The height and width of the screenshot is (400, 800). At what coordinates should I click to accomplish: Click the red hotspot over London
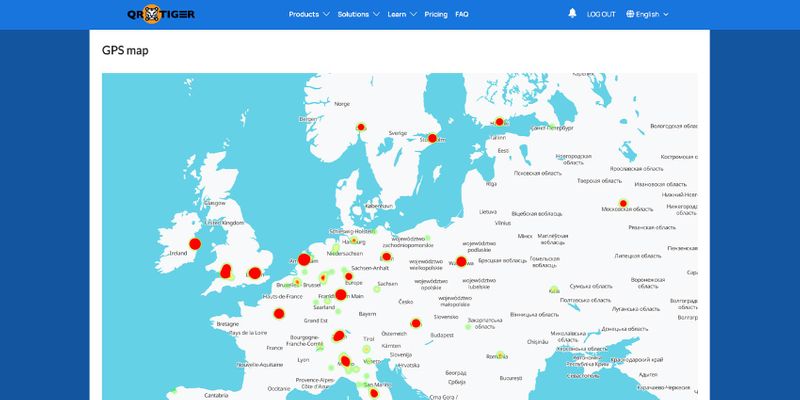pyautogui.click(x=255, y=273)
